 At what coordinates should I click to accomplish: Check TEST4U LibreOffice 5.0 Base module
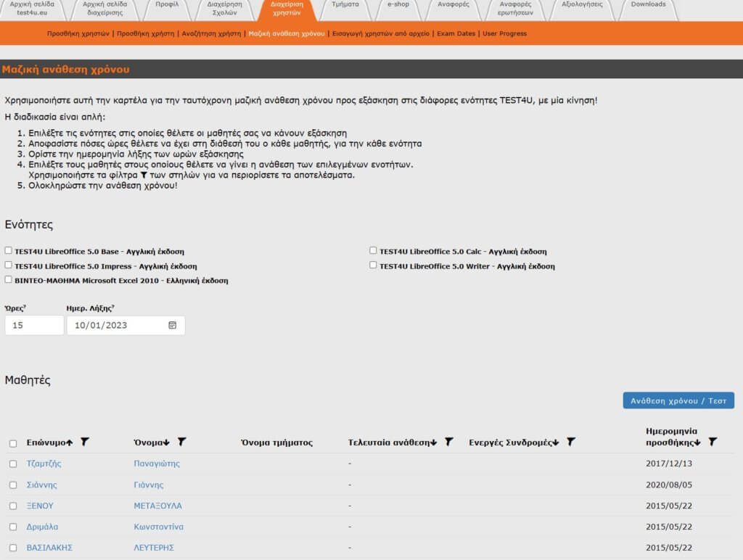[x=9, y=251]
